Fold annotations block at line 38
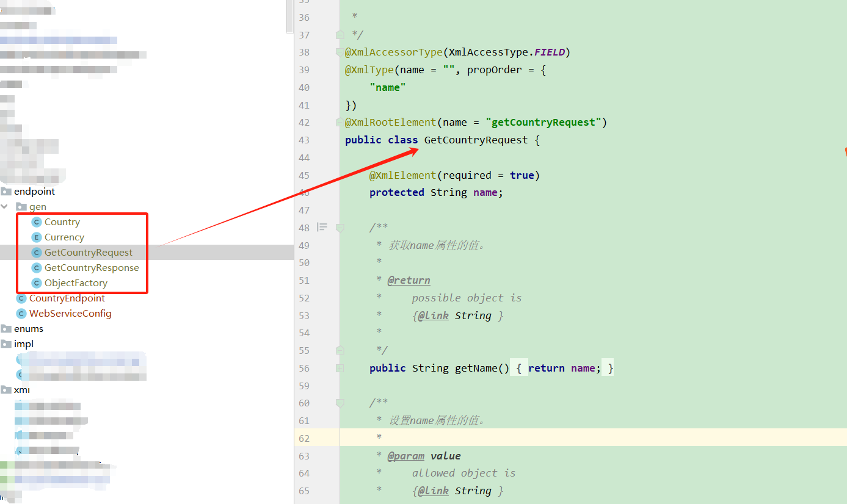Viewport: 847px width, 504px height. click(340, 52)
